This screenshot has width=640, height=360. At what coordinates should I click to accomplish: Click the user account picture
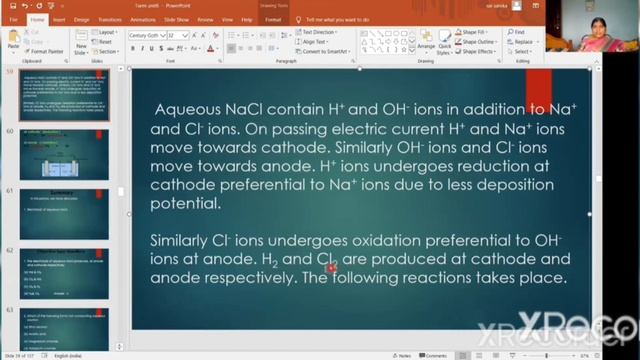pyautogui.click(x=517, y=6)
